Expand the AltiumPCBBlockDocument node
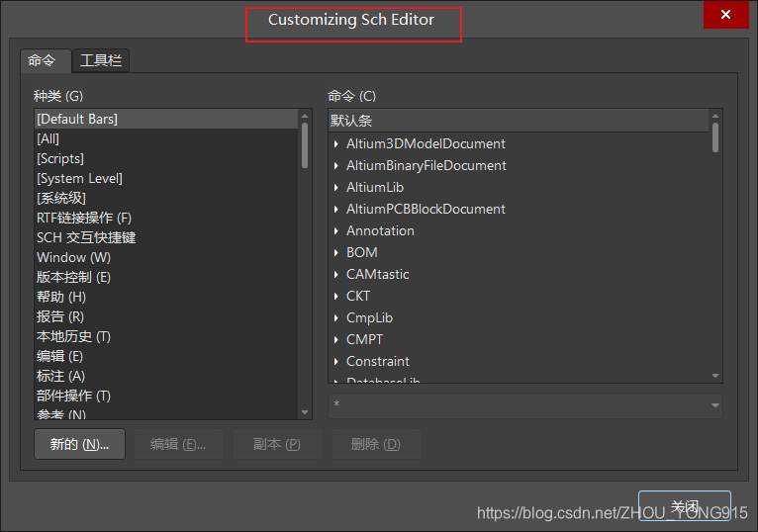Screen dimensions: 758x532 (336, 210)
